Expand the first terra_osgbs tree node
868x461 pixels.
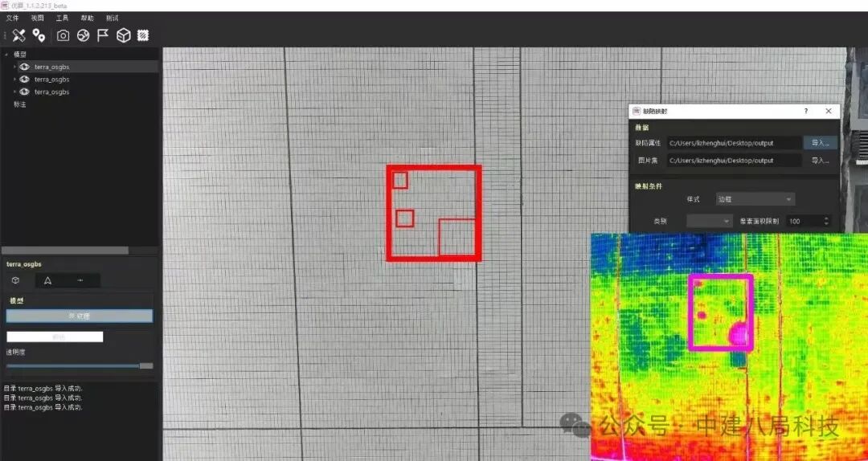[x=14, y=67]
